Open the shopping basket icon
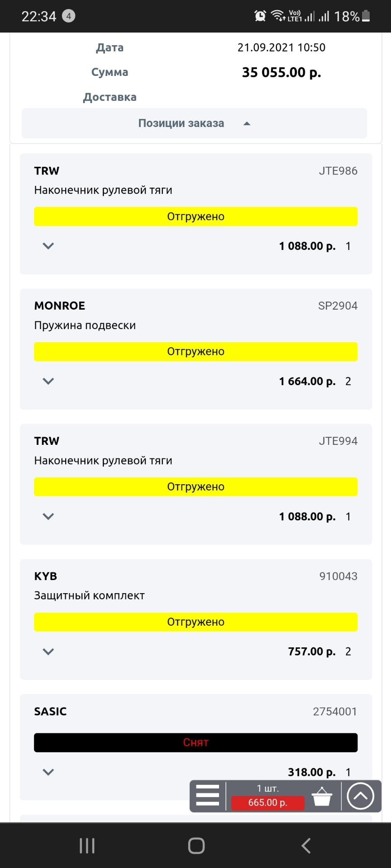This screenshot has height=868, width=391. [x=322, y=796]
